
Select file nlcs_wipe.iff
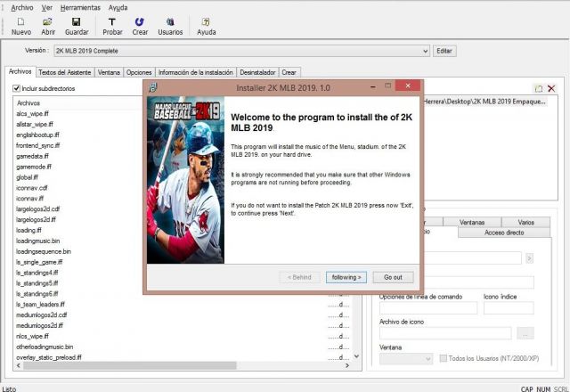click(x=32, y=336)
